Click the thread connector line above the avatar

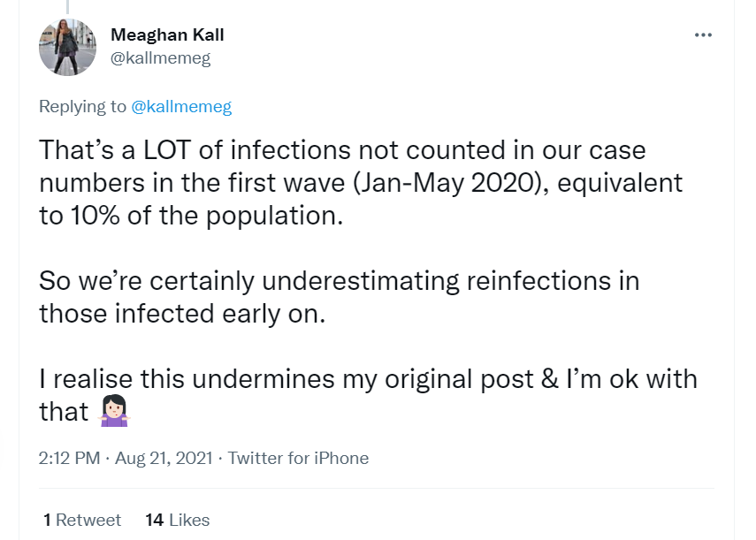[x=68, y=6]
